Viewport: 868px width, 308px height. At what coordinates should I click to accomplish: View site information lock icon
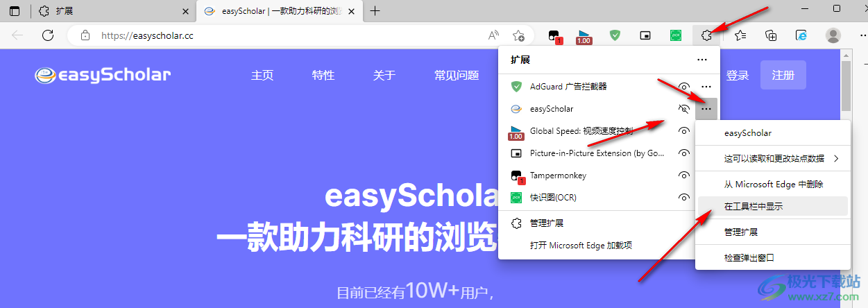tap(85, 35)
